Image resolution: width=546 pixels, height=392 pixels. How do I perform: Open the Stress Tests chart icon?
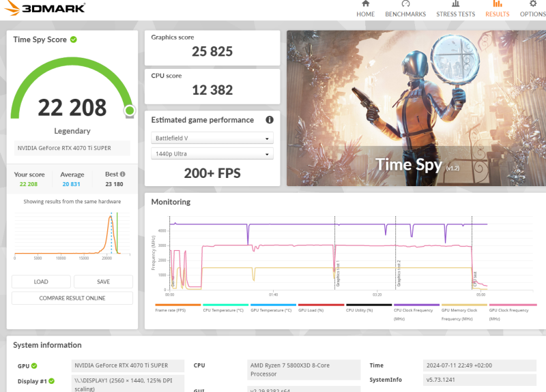455,4
